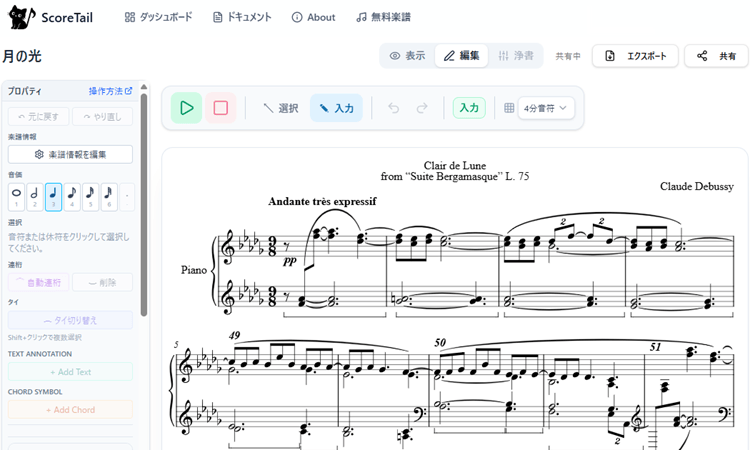Image resolution: width=750 pixels, height=450 pixels.
Task: Open 無料楽譜 in the top navigation
Action: [383, 17]
